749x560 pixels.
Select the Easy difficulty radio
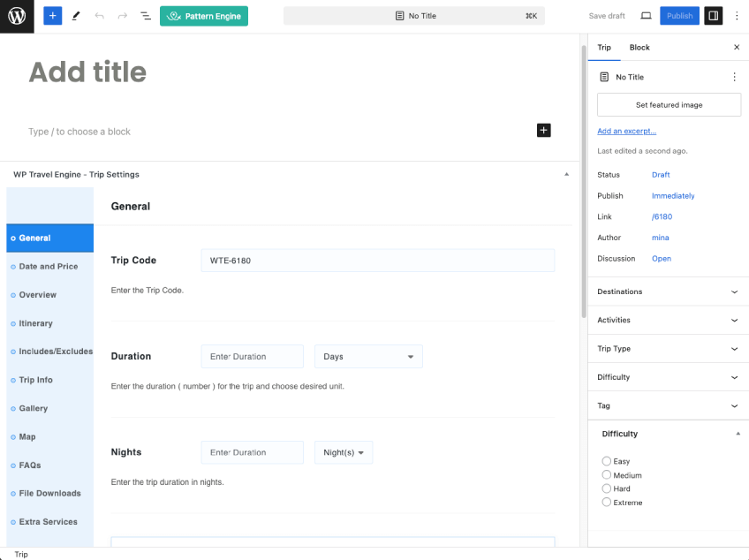[x=606, y=461]
